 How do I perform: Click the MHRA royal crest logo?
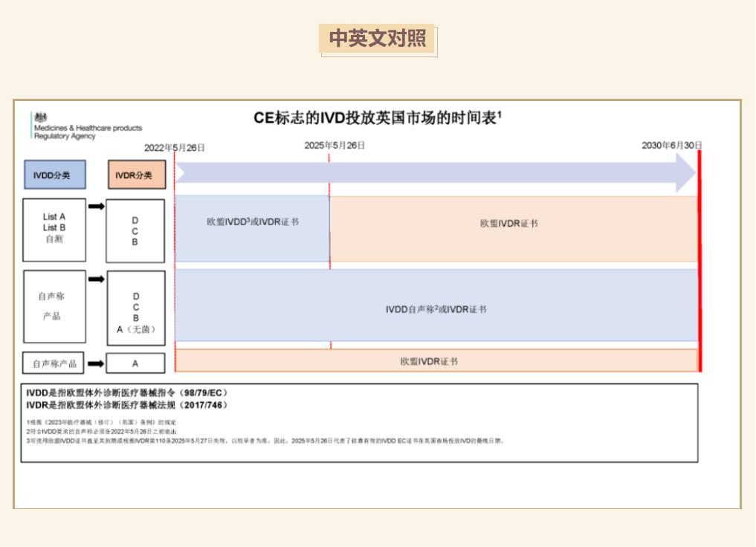pos(40,117)
